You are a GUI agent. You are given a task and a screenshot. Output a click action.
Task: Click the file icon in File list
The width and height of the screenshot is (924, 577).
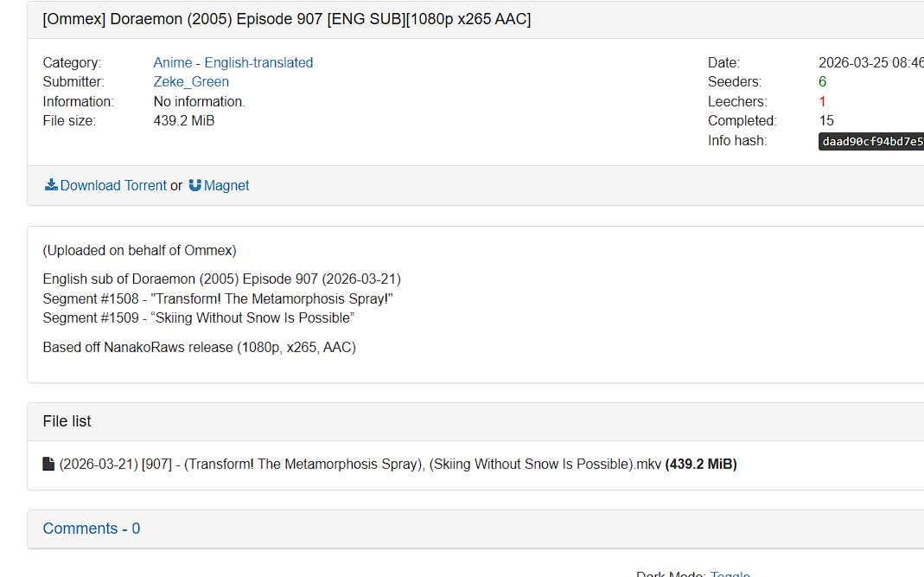[x=49, y=465]
